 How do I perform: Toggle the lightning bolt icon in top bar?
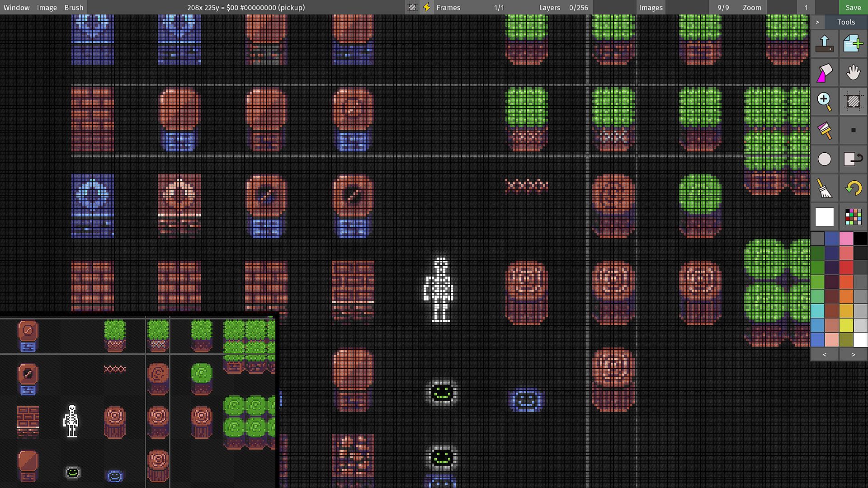click(x=426, y=7)
